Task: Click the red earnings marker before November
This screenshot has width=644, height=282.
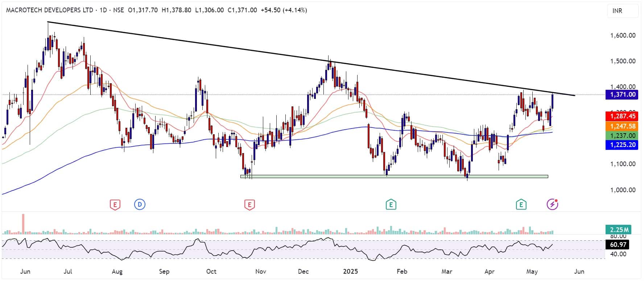Action: click(249, 205)
